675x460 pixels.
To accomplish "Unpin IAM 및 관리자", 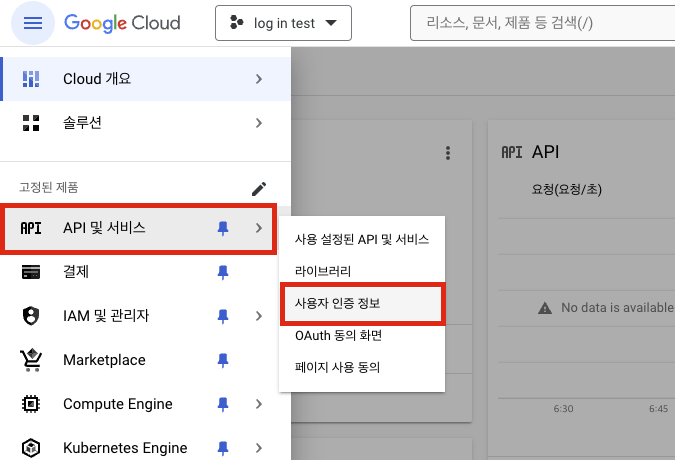I will pos(223,316).
